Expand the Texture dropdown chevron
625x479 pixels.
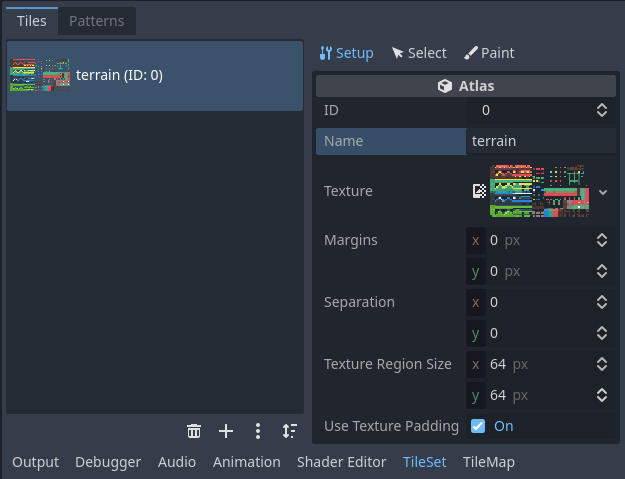pos(603,191)
